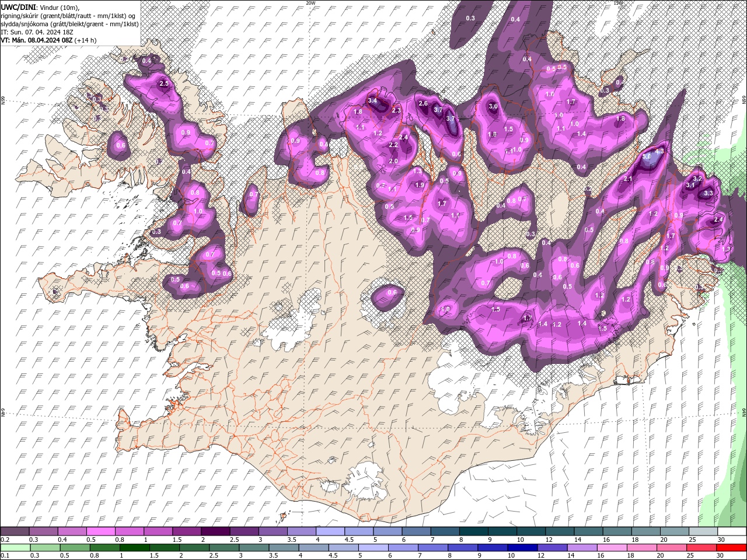Click the red swatch ending the lower legend row

tap(731, 548)
